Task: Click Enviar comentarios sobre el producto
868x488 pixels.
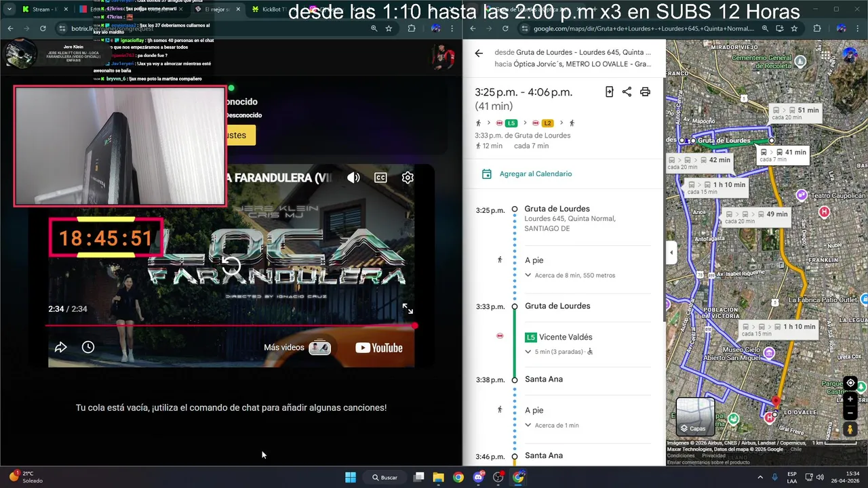Action: pos(709,462)
